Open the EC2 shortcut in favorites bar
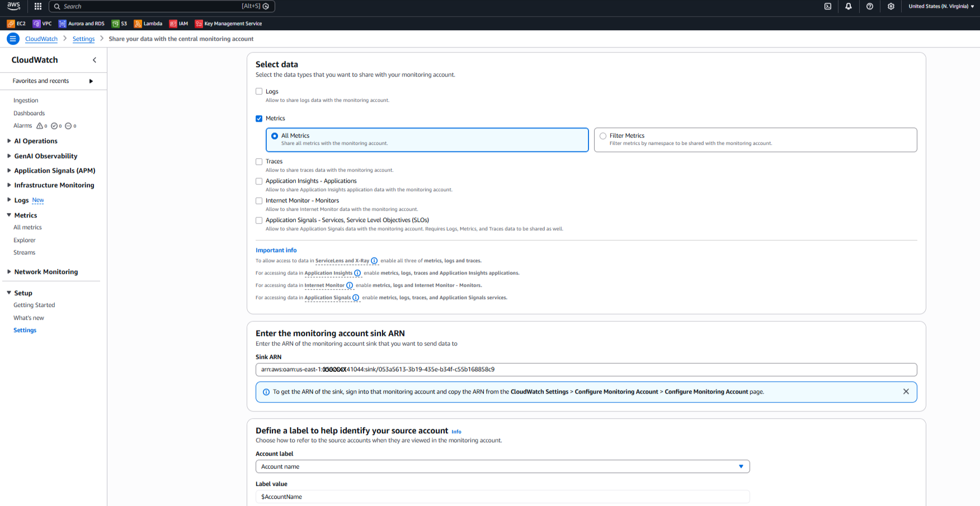This screenshot has width=980, height=506. (16, 23)
